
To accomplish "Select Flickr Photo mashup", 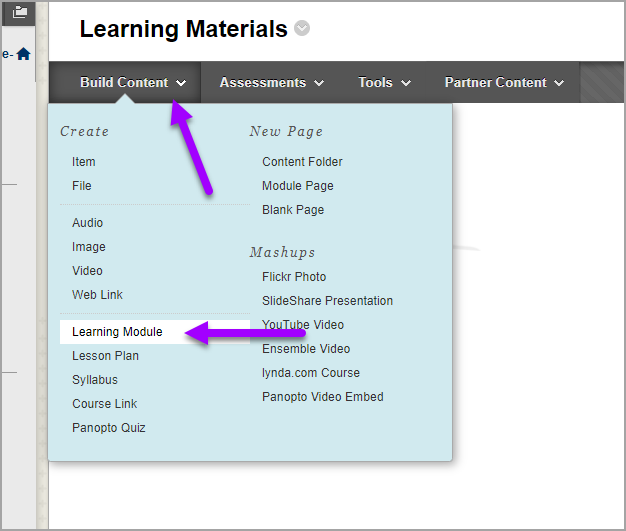I will pyautogui.click(x=294, y=277).
